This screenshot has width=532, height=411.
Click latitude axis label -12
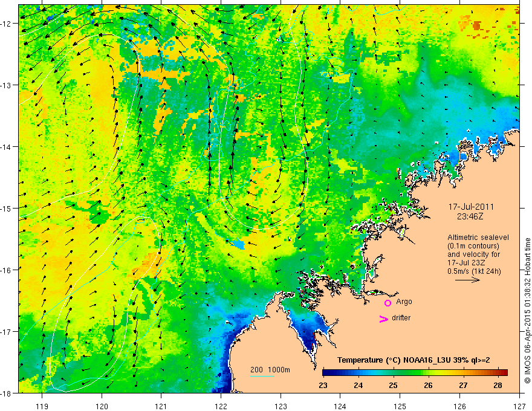click(7, 24)
